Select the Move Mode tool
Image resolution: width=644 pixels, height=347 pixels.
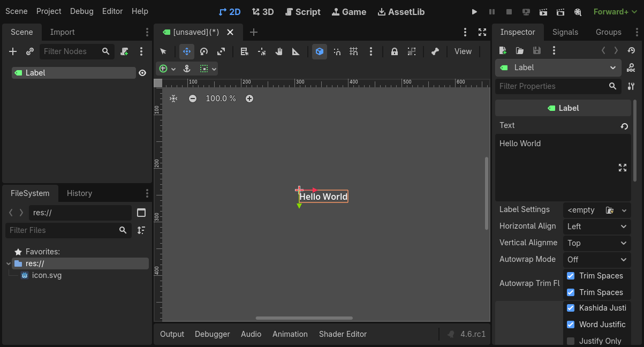[186, 51]
